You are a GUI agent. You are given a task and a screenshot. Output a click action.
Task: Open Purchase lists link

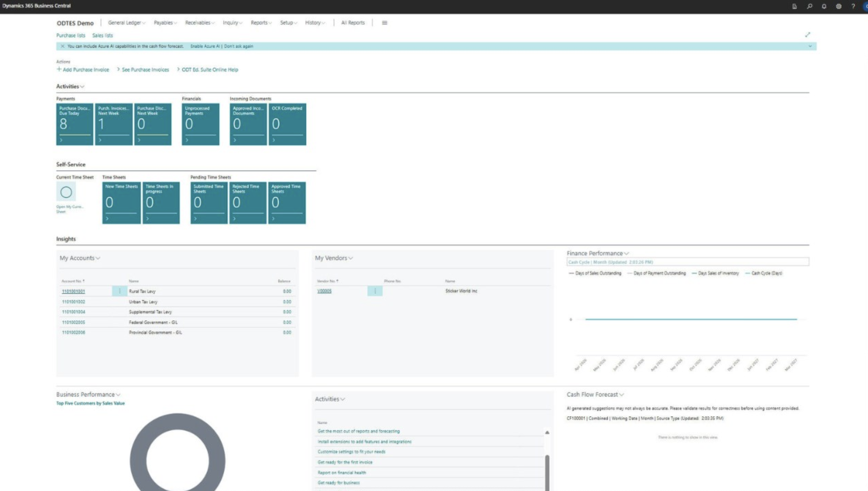tap(71, 35)
